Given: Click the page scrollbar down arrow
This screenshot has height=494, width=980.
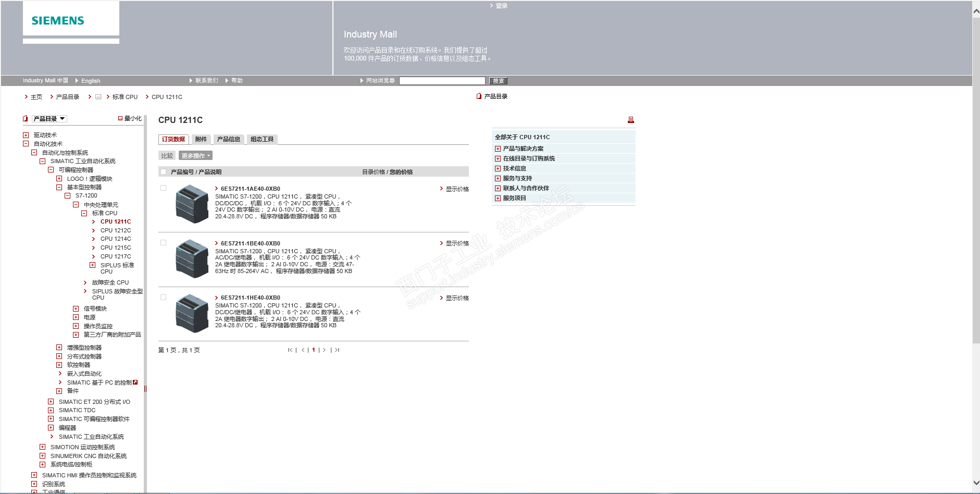Looking at the screenshot, I should point(976,483).
